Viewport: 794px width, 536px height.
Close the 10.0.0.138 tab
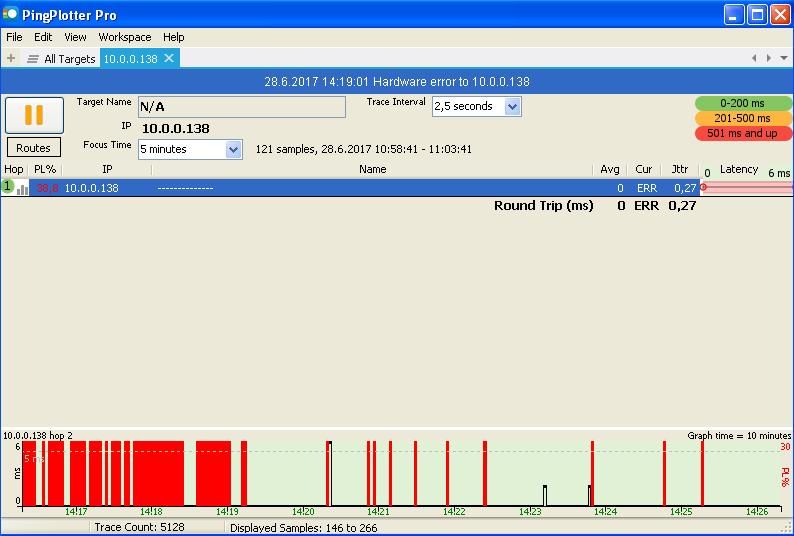point(169,58)
